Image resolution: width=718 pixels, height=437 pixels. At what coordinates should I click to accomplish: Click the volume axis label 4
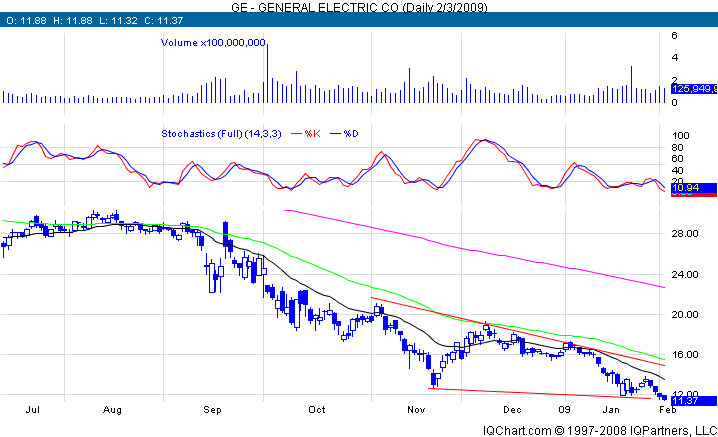point(674,58)
